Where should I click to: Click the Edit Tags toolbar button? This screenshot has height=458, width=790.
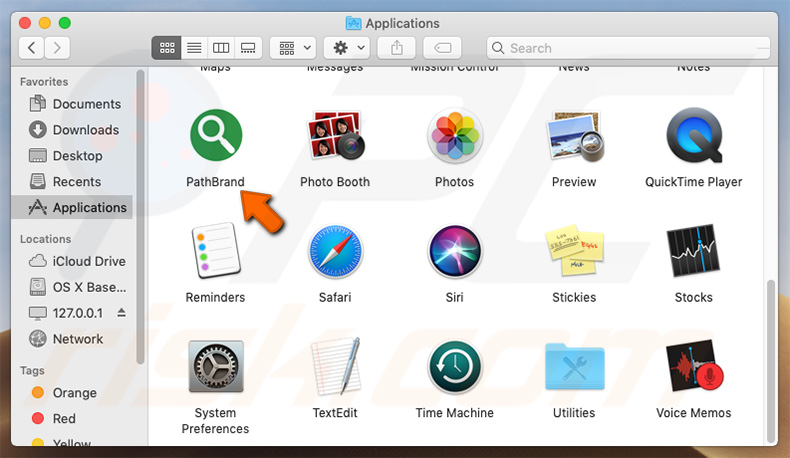point(442,48)
